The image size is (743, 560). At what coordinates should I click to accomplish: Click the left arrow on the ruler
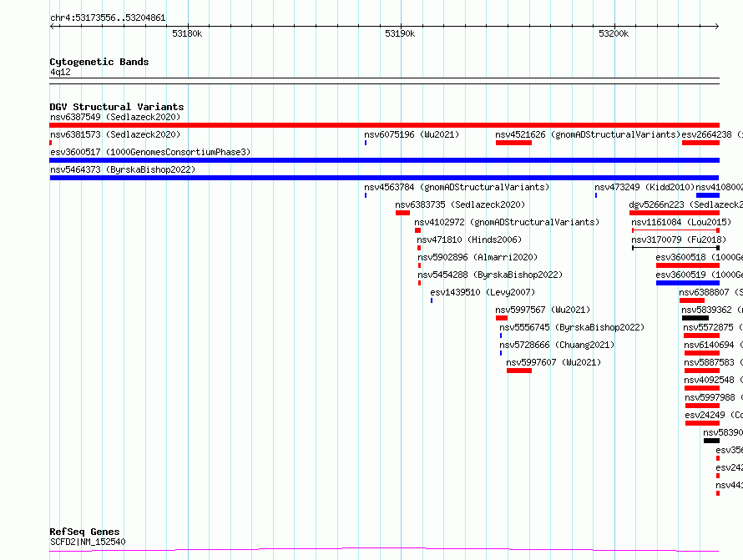click(52, 27)
